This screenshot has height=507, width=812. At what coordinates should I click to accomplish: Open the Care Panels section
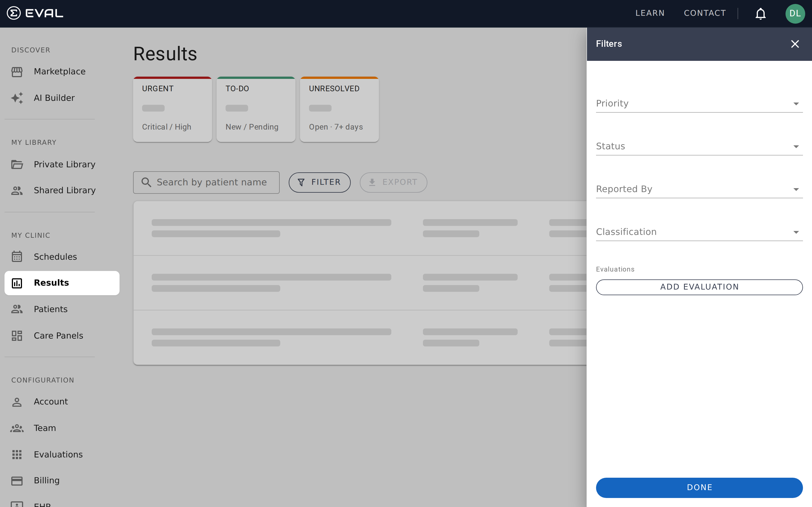coord(58,335)
